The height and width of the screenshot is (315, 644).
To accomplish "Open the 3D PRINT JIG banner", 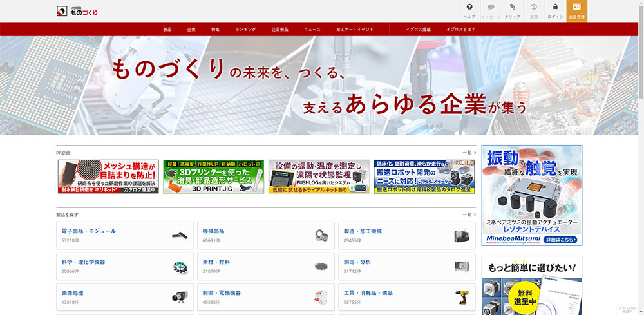I will tap(213, 177).
